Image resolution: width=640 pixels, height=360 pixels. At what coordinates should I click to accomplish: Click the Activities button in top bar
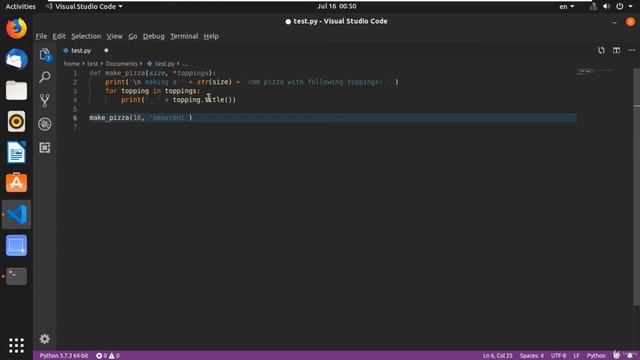pyautogui.click(x=20, y=7)
